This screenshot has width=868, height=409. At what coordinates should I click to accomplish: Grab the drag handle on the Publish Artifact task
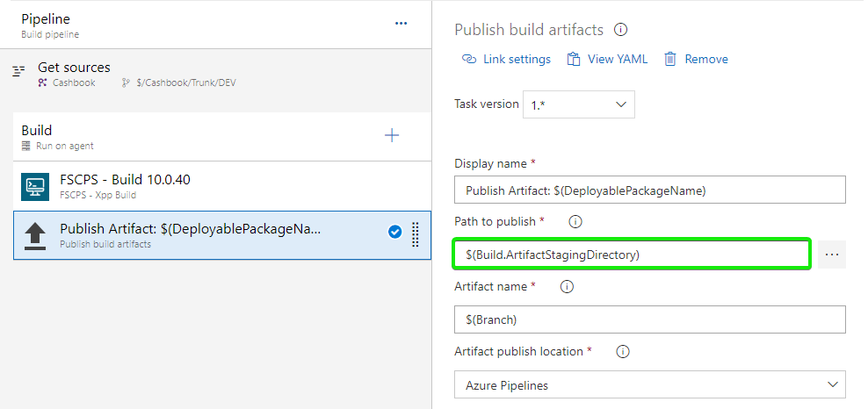416,233
